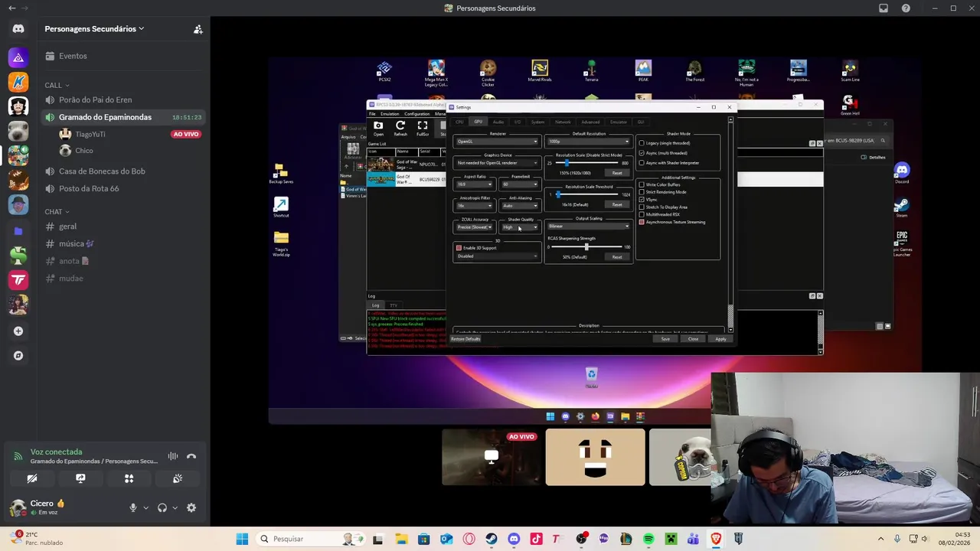Image resolution: width=980 pixels, height=551 pixels.
Task: Select Async with Shader Interpreter mode
Action: point(671,163)
